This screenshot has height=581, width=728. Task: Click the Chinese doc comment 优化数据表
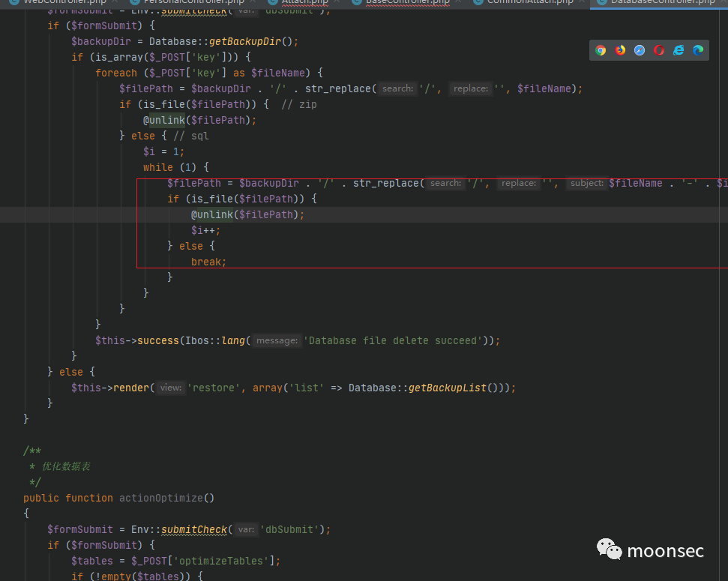66,466
